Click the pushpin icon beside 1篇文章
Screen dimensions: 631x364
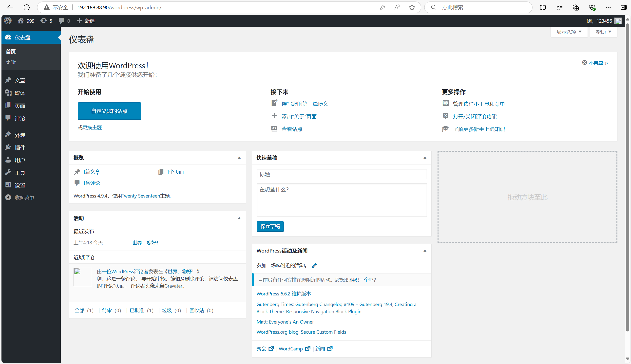pyautogui.click(x=77, y=172)
